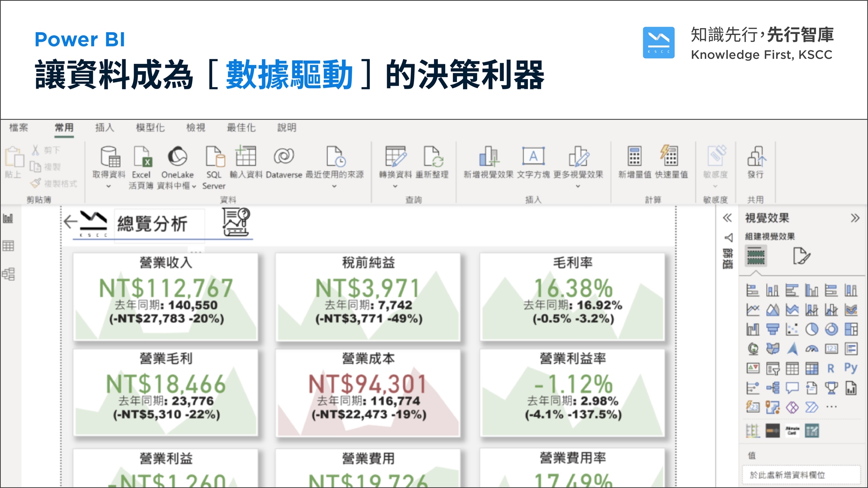
Task: Click the Dataverse icon in the ribbon
Action: 284,156
